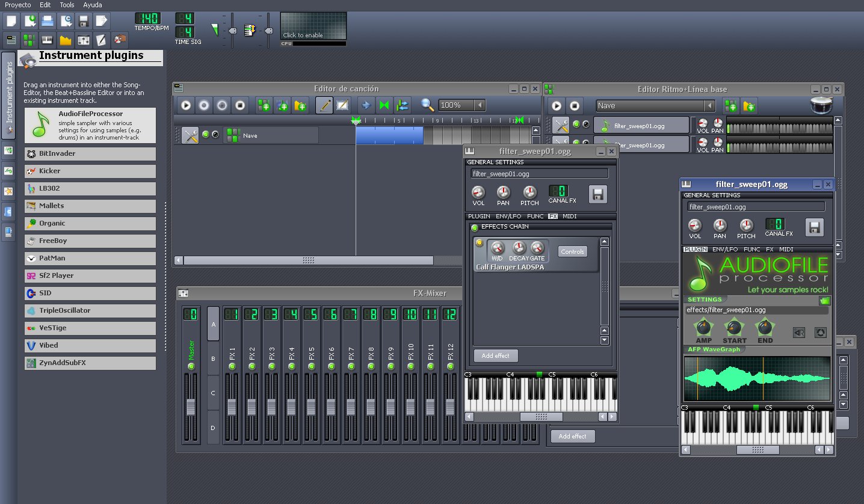Select draw mode pencil in Editor de canción
864x504 pixels.
[x=324, y=106]
